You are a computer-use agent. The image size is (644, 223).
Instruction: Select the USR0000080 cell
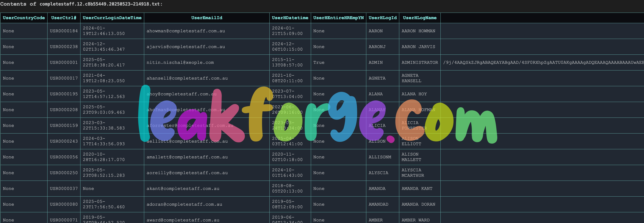(64, 204)
